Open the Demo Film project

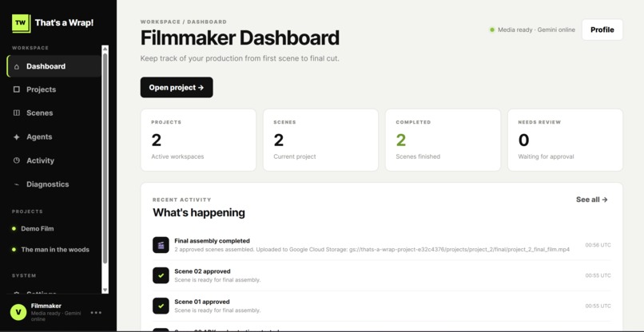click(x=38, y=228)
